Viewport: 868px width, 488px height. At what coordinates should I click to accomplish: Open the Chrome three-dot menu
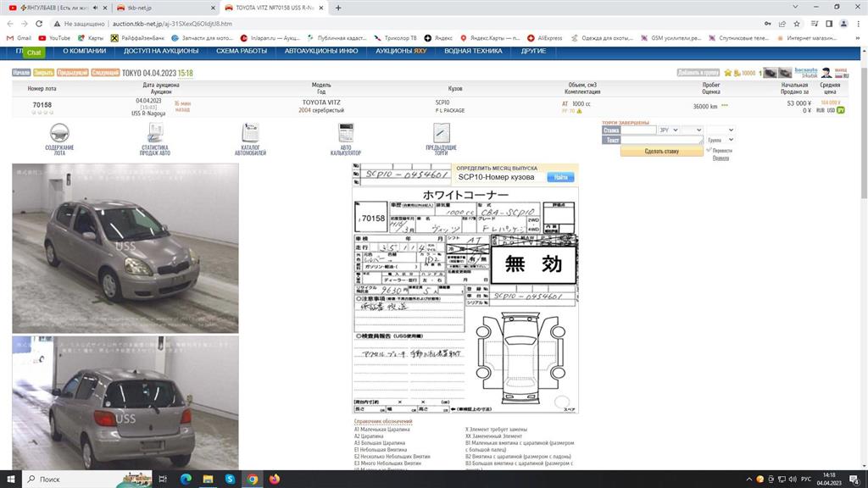(x=859, y=24)
